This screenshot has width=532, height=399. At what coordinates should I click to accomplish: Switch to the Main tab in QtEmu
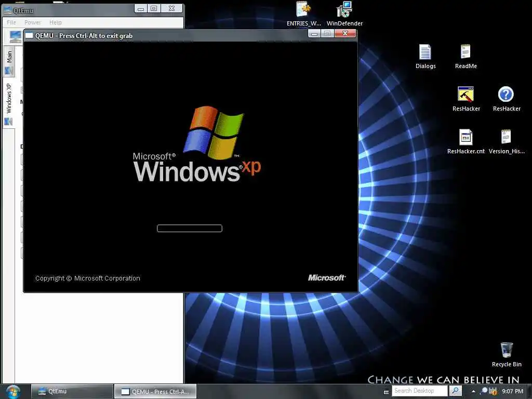9,62
